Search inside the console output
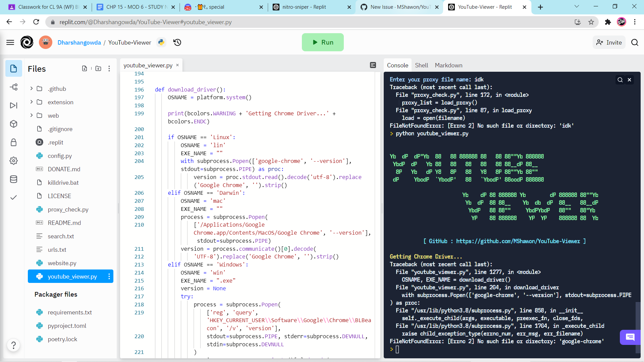 620,80
